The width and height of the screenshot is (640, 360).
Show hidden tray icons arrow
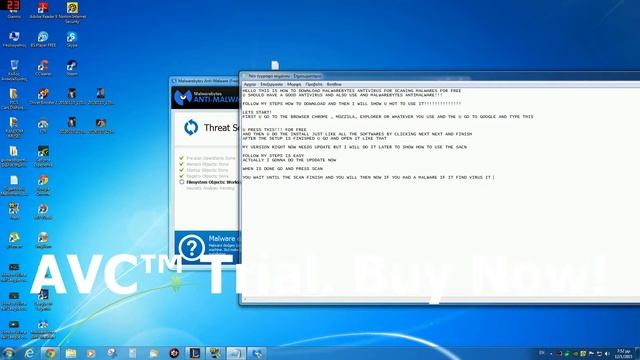pyautogui.click(x=551, y=353)
